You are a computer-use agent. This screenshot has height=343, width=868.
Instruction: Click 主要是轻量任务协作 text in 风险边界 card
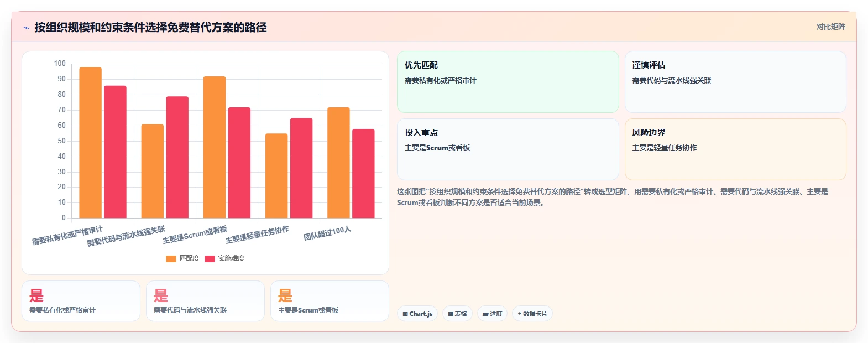click(x=665, y=148)
